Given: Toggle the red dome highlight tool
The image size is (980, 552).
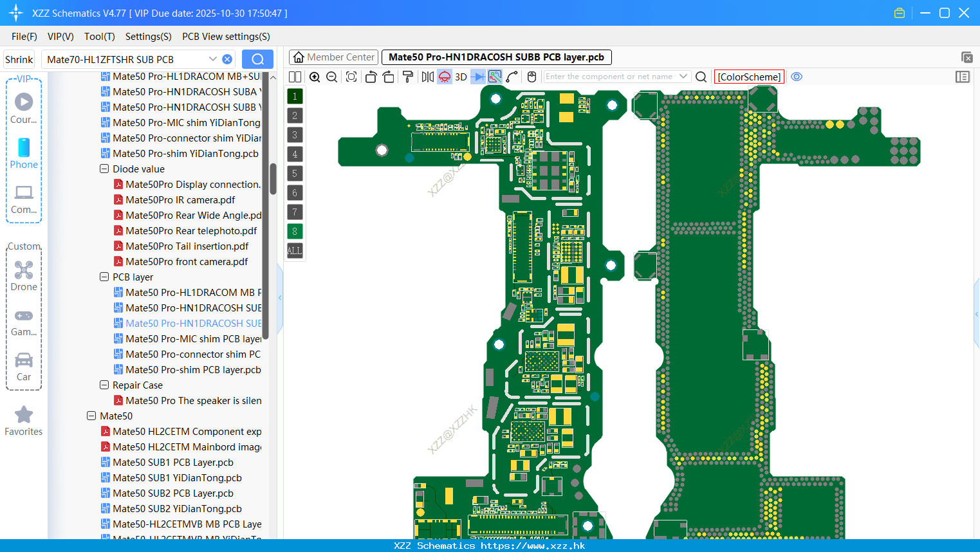Looking at the screenshot, I should tap(445, 77).
